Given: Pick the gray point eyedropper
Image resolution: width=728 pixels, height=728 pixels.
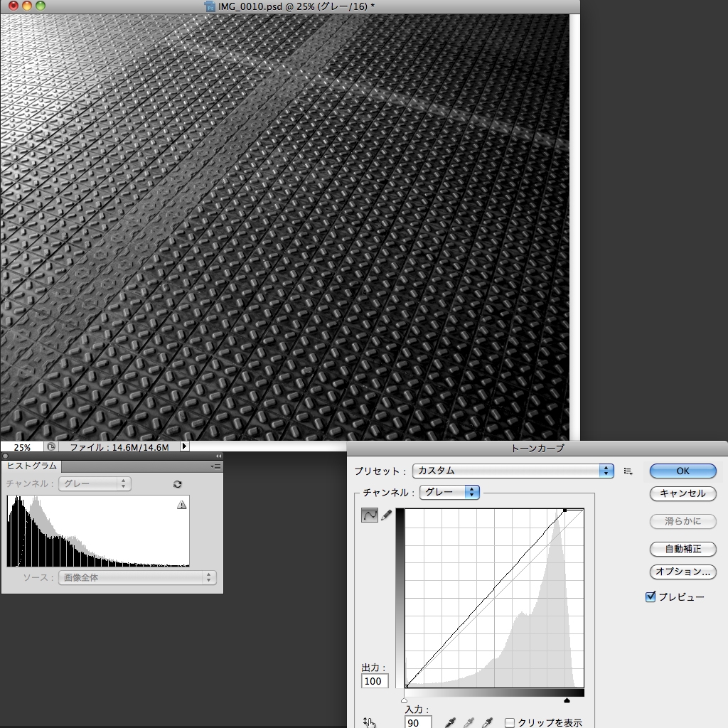Looking at the screenshot, I should 469,723.
